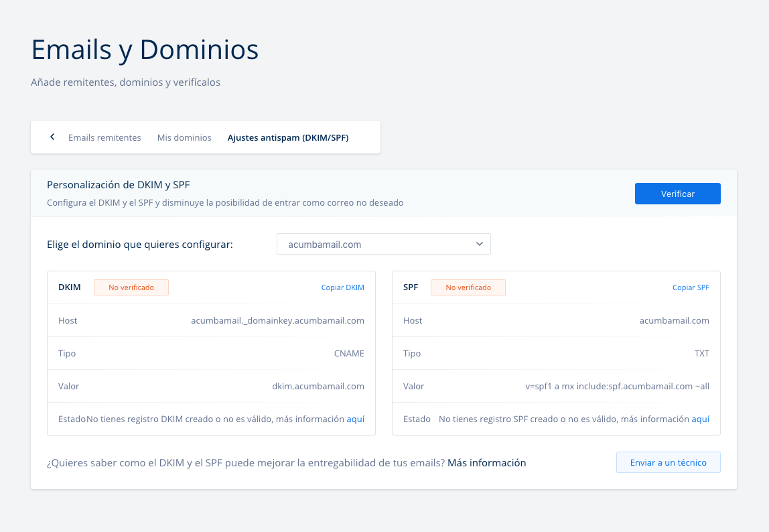Open the aquí link in SPF Estado row
769x532 pixels.
(701, 419)
